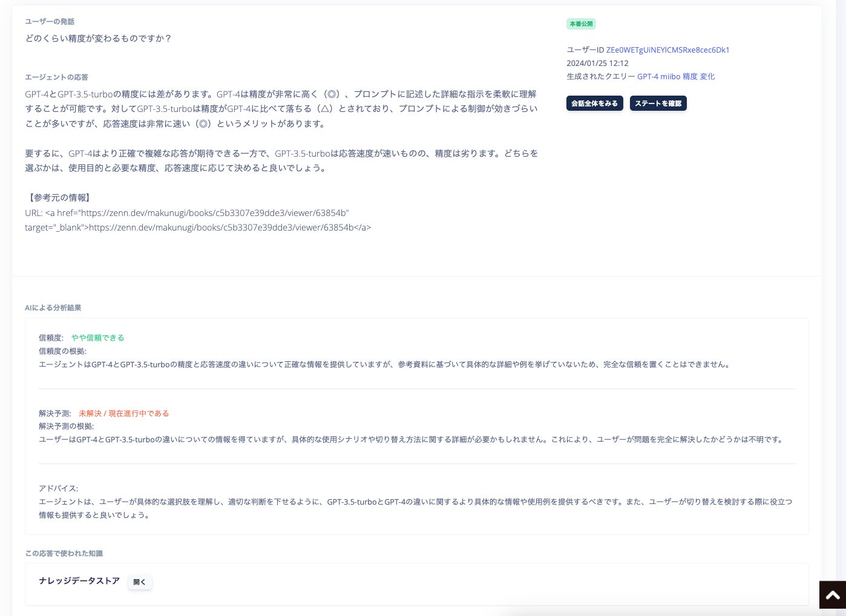The width and height of the screenshot is (846, 616).
Task: Click the 未解決 / 現在進行中である prediction value
Action: pos(124,414)
